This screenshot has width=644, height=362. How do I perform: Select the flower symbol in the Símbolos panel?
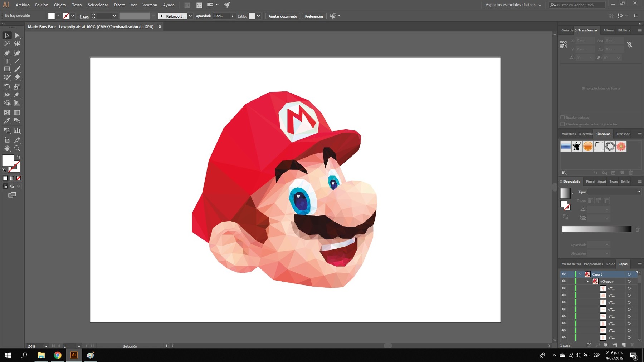coord(621,146)
